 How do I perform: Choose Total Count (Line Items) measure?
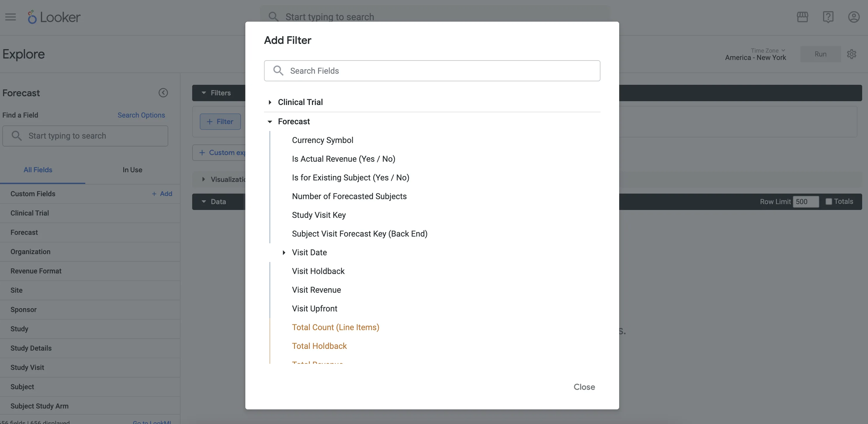point(335,327)
